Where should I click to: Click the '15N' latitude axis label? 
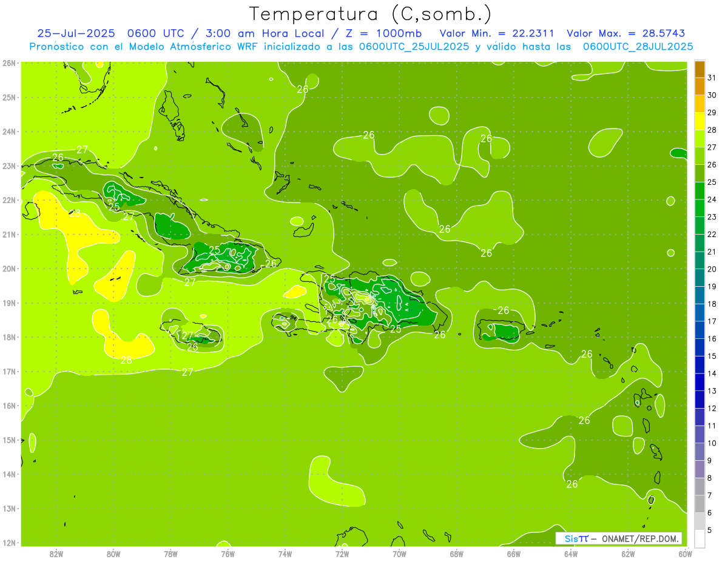(8, 440)
